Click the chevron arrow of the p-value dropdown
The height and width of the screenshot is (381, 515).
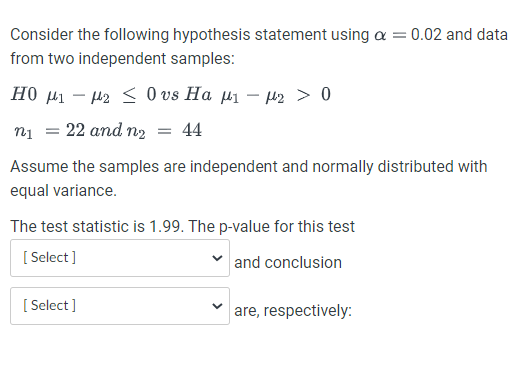[217, 258]
